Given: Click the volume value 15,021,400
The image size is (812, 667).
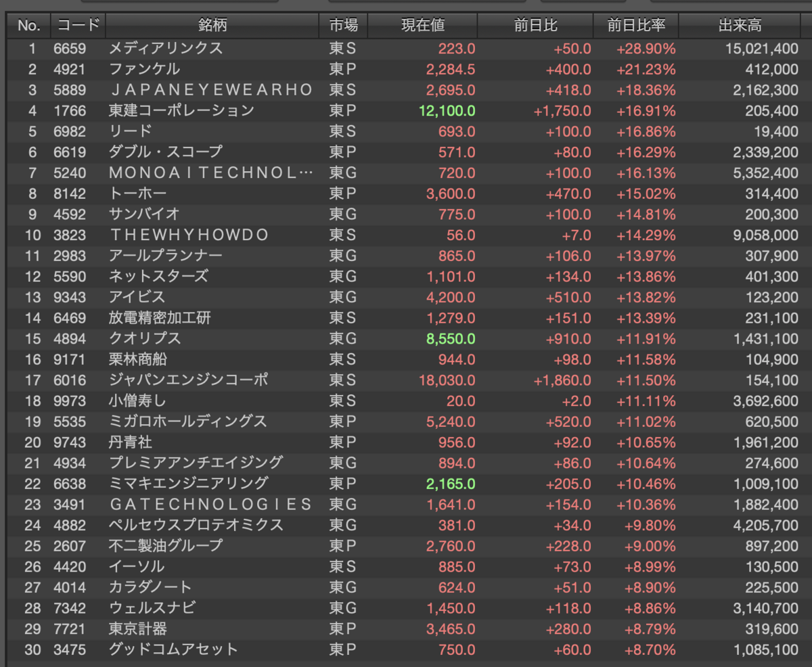Looking at the screenshot, I should (761, 49).
